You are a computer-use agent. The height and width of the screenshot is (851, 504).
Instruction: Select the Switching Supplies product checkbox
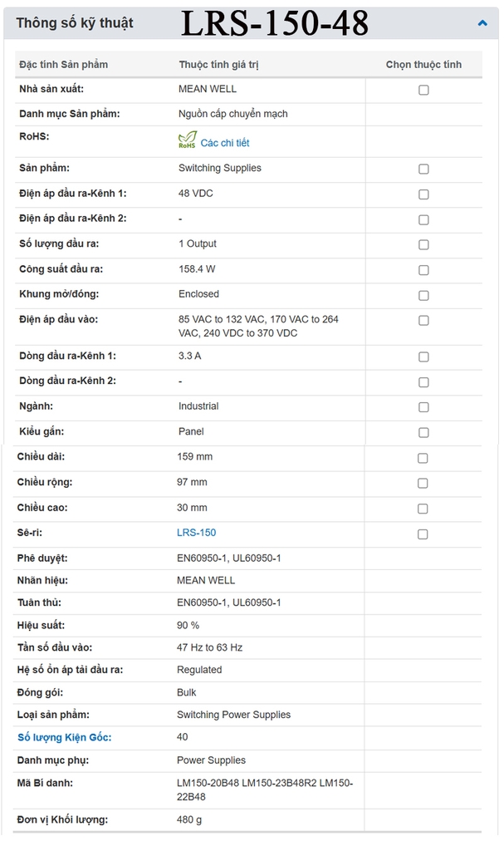point(423,169)
